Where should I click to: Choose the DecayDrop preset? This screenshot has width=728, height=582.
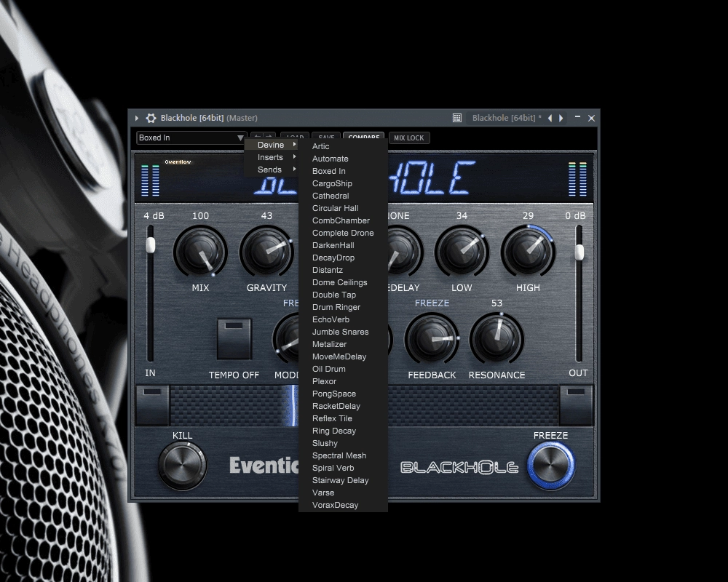[343, 258]
